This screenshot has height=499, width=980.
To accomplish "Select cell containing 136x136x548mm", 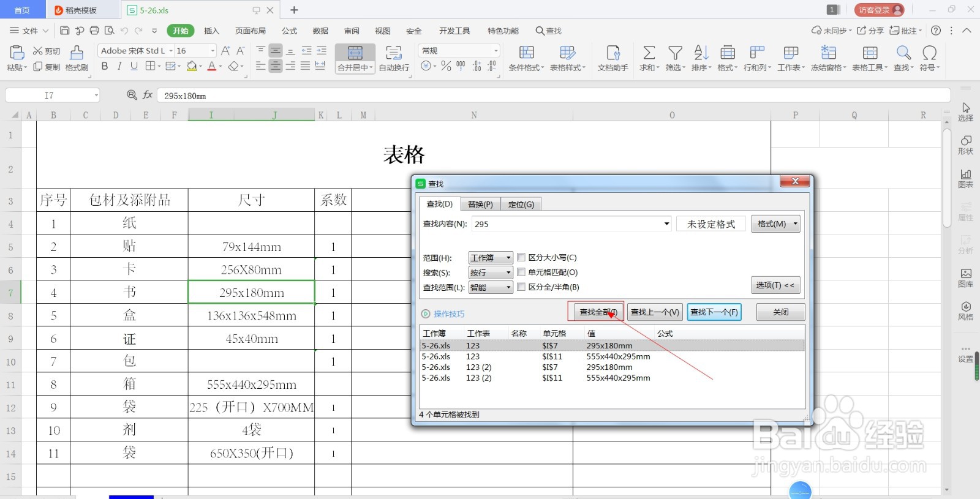I will [251, 316].
